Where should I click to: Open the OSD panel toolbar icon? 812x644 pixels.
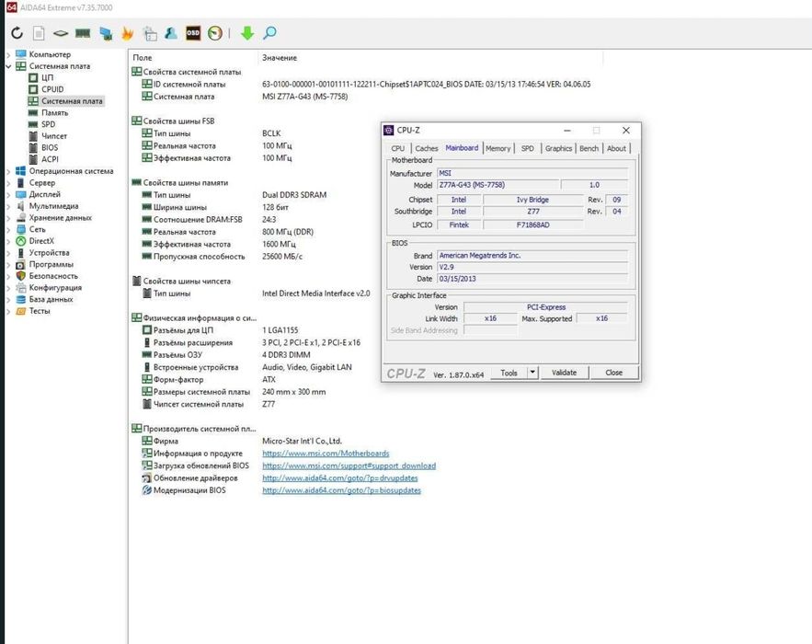(x=193, y=33)
